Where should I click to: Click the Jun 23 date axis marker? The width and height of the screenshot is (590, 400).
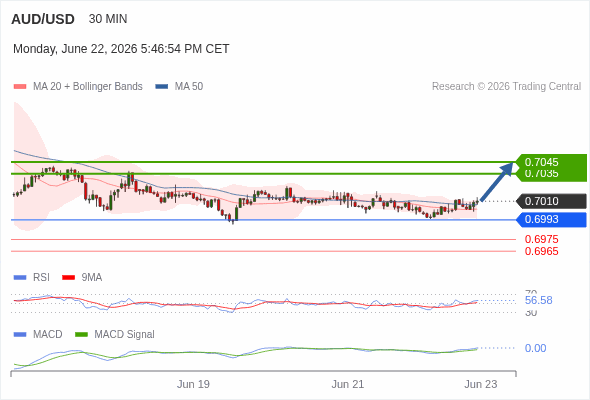coord(481,384)
